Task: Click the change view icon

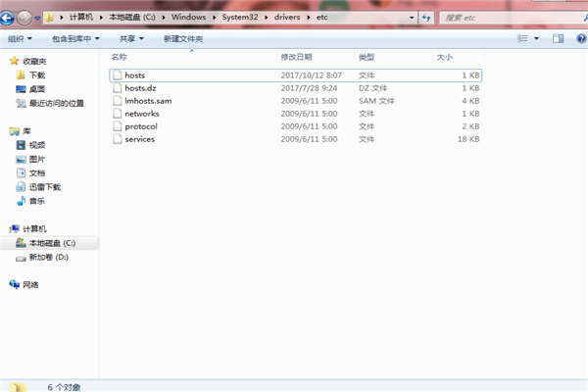Action: click(522, 38)
